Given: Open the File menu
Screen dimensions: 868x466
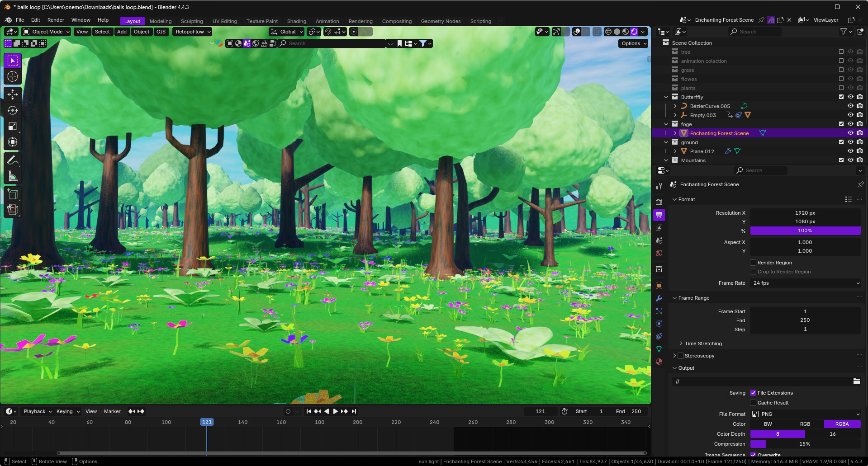Looking at the screenshot, I should coord(20,20).
